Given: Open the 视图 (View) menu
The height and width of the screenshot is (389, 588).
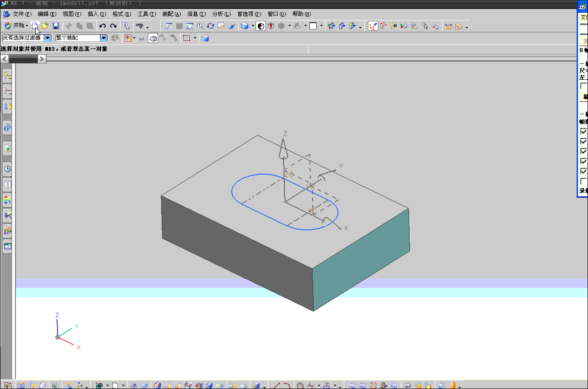Looking at the screenshot, I should point(72,14).
